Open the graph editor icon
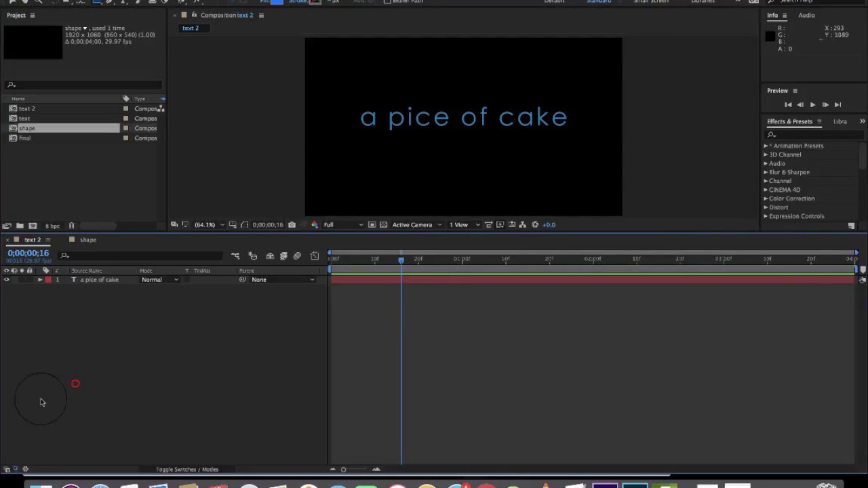This screenshot has width=868, height=488. pos(315,256)
